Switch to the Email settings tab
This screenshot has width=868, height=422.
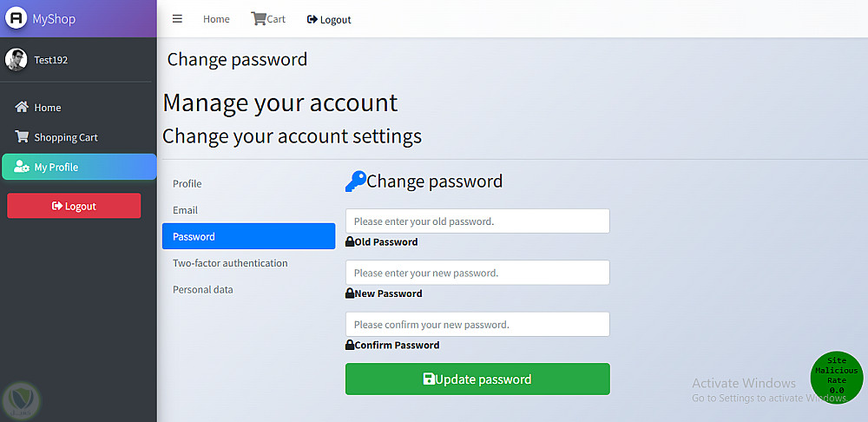(x=185, y=210)
